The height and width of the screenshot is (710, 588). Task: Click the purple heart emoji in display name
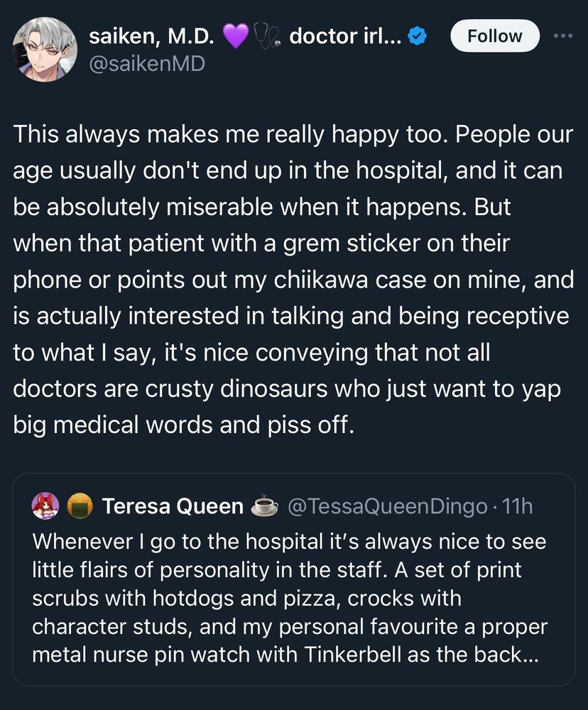coord(235,37)
